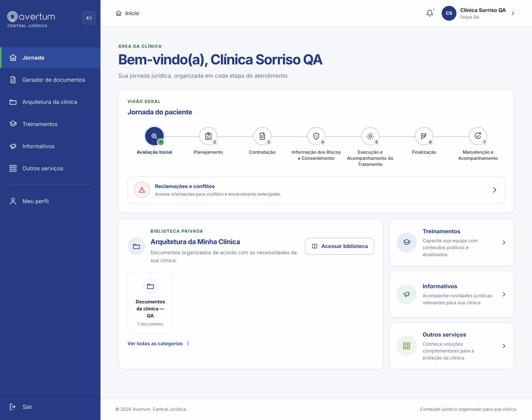Image resolution: width=532 pixels, height=420 pixels.
Task: Click the Informativos card megaphone icon
Action: pos(407,294)
